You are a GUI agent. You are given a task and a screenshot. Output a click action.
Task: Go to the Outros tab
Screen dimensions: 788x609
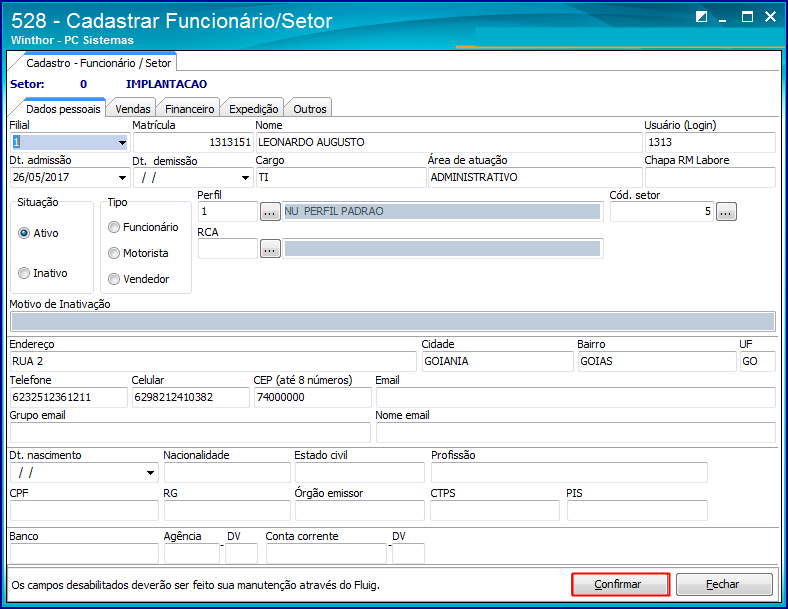click(x=310, y=109)
